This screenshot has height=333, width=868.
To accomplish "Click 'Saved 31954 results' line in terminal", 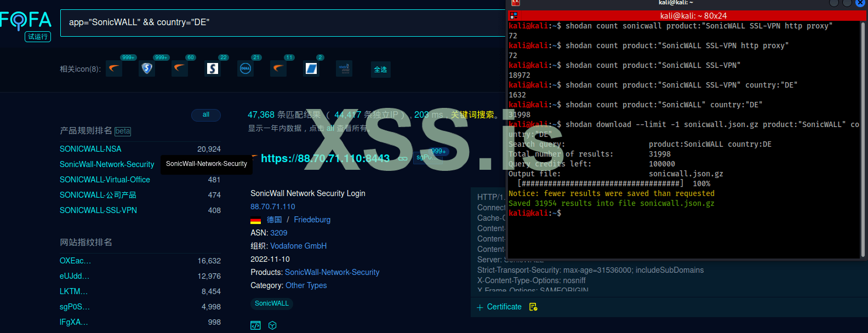I will pos(612,203).
